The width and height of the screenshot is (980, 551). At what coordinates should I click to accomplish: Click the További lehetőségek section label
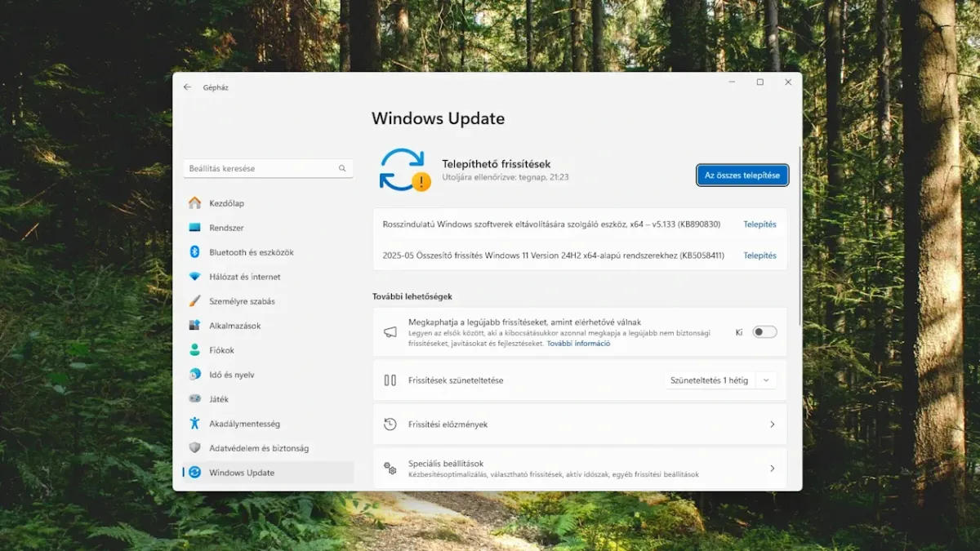tap(412, 296)
